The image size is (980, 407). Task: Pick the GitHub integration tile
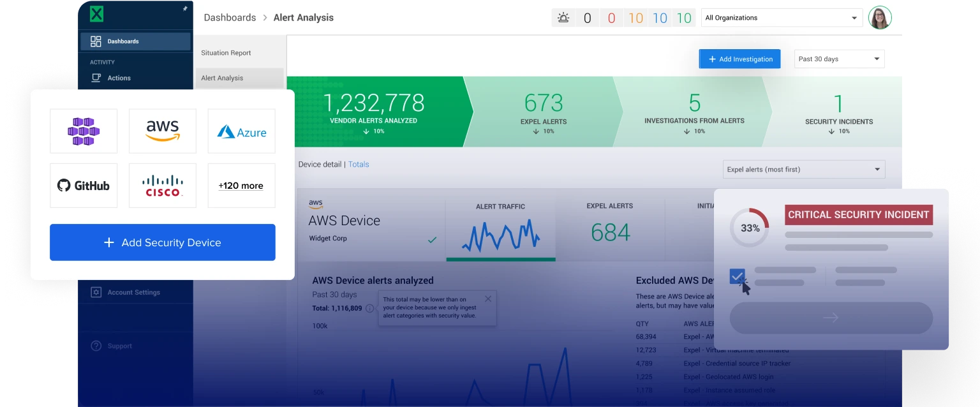pyautogui.click(x=84, y=186)
